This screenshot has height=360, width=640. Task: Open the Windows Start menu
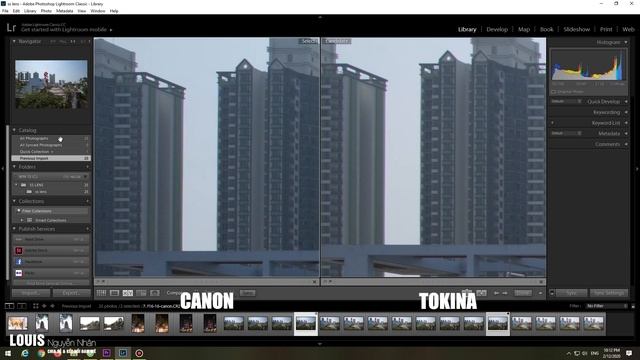pos(8,353)
